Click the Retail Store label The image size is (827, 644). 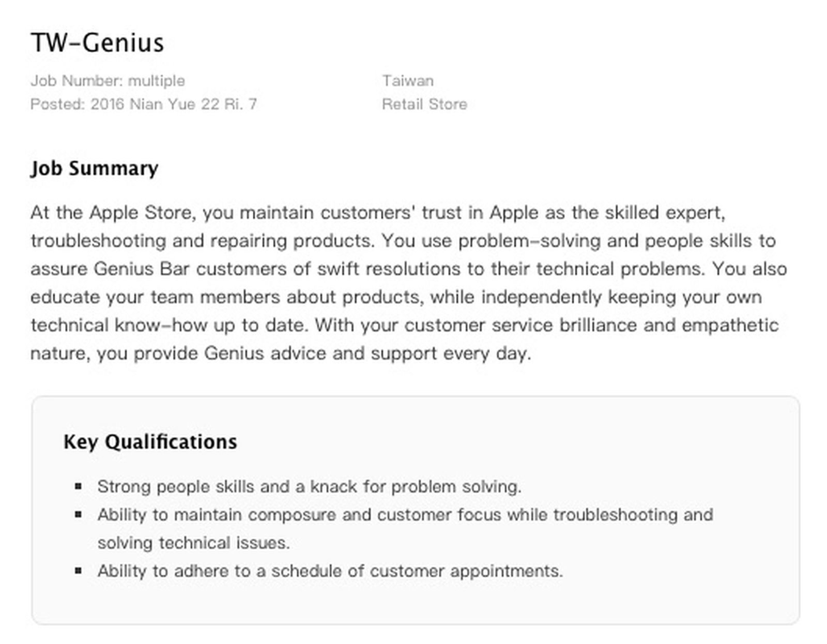click(x=424, y=104)
